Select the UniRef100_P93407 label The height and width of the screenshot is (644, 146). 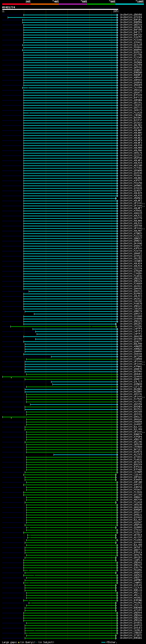coord(131,490)
